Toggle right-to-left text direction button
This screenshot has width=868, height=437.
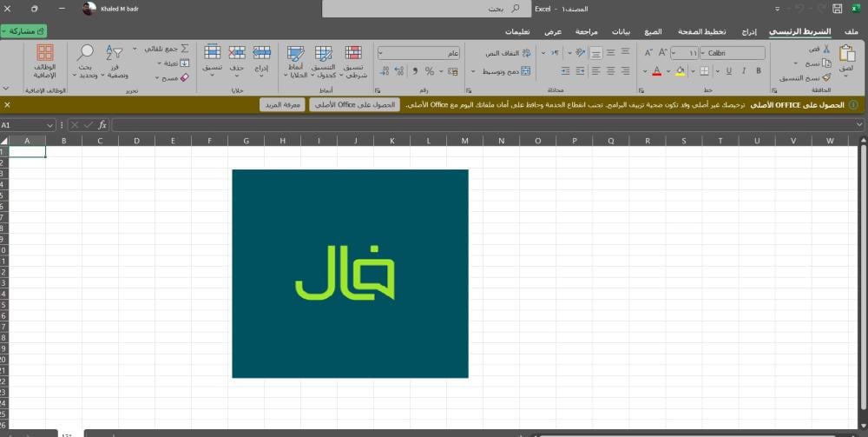(x=555, y=53)
